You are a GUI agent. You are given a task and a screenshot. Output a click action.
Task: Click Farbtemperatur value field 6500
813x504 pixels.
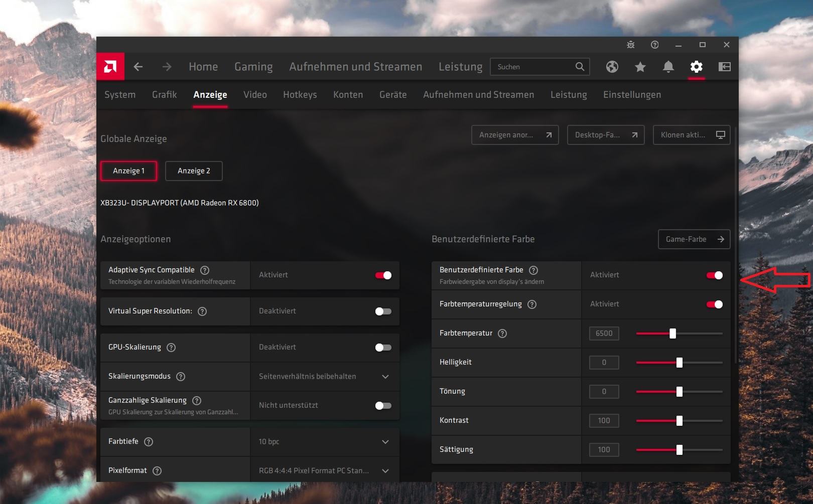pyautogui.click(x=604, y=333)
